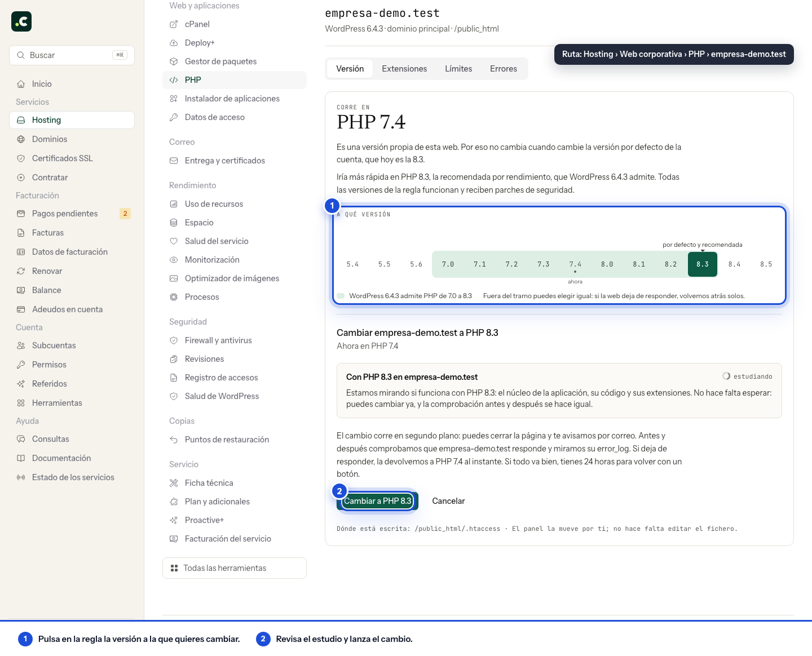Open Pagos pendientes in sidebar
812x656 pixels.
pos(72,214)
